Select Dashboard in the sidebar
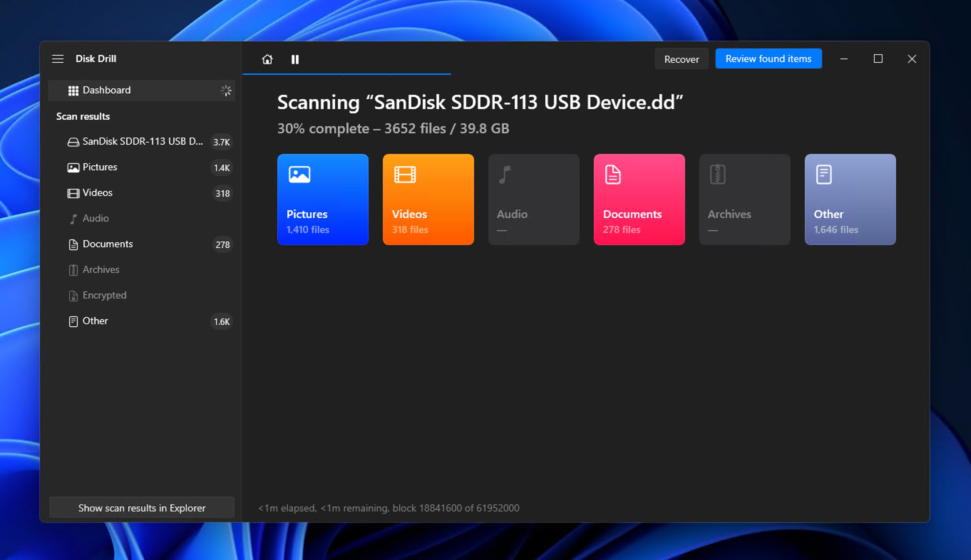Screen dimensions: 971x560 [142, 90]
